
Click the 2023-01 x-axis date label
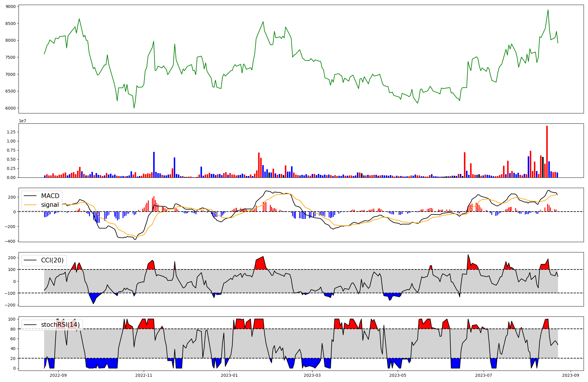click(229, 375)
